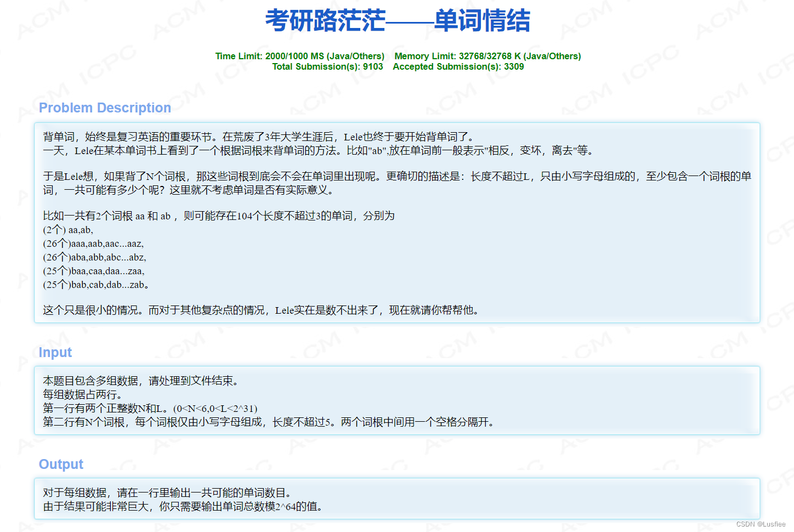Click the line starting 这个只是很小的情况
Screen dimensions: 794x532
263,310
